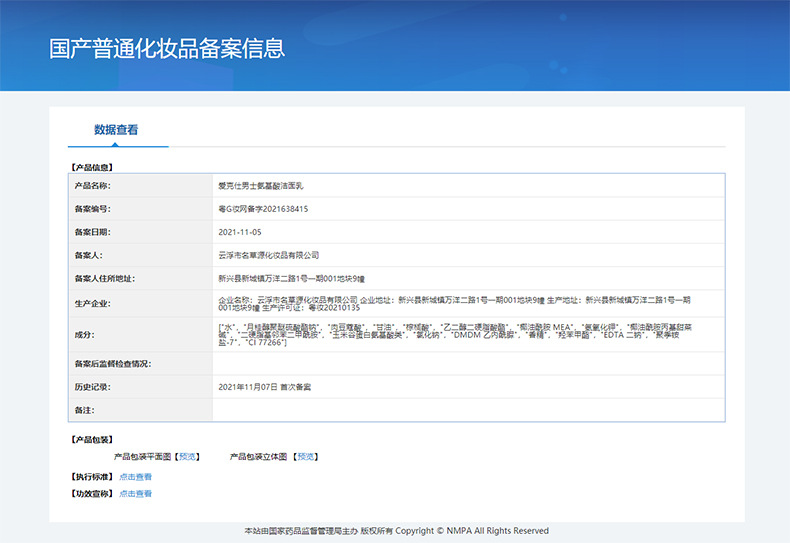The height and width of the screenshot is (543, 790).
Task: Click the 成分 label cell
Action: (x=141, y=334)
